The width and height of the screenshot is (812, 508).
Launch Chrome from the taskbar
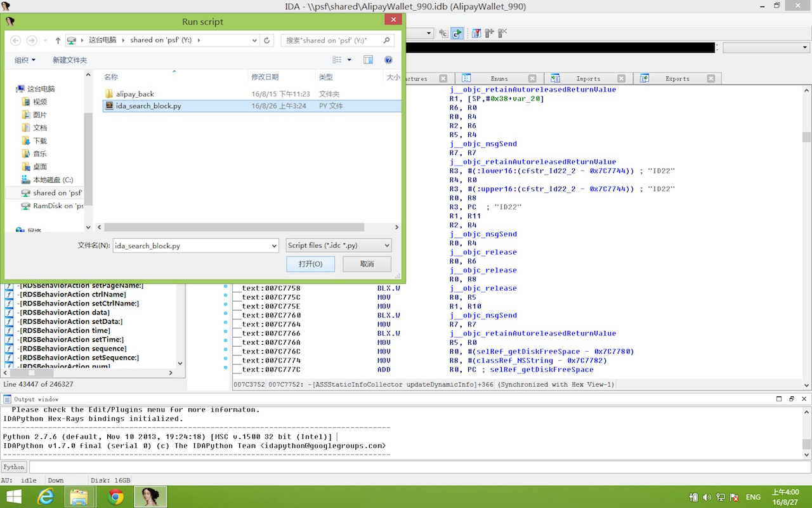(x=115, y=497)
